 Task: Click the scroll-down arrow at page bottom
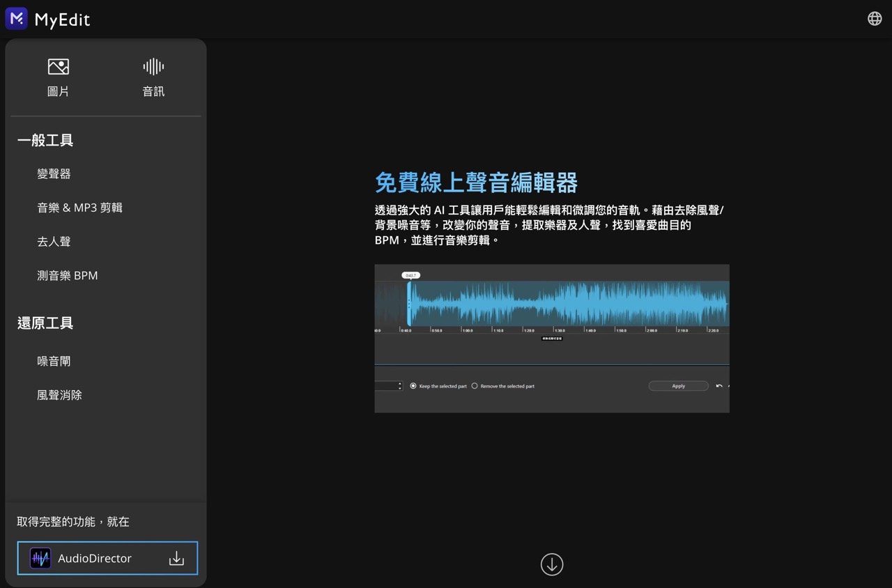coord(551,564)
